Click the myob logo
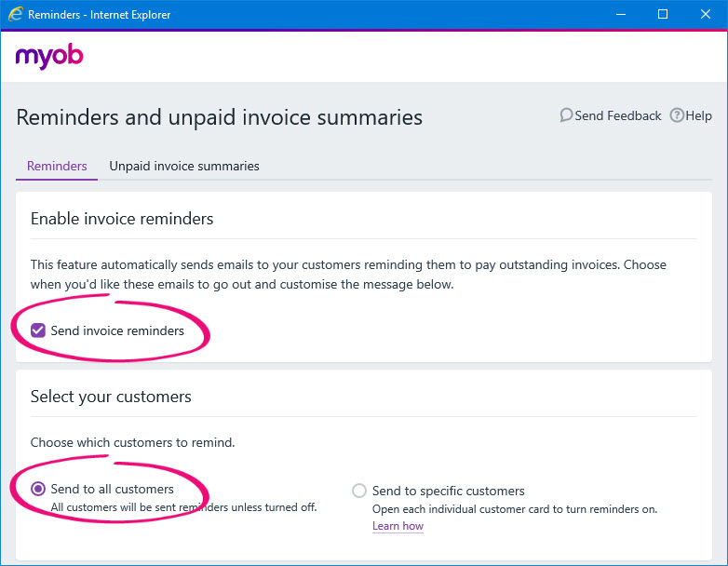This screenshot has height=566, width=728. pos(49,56)
